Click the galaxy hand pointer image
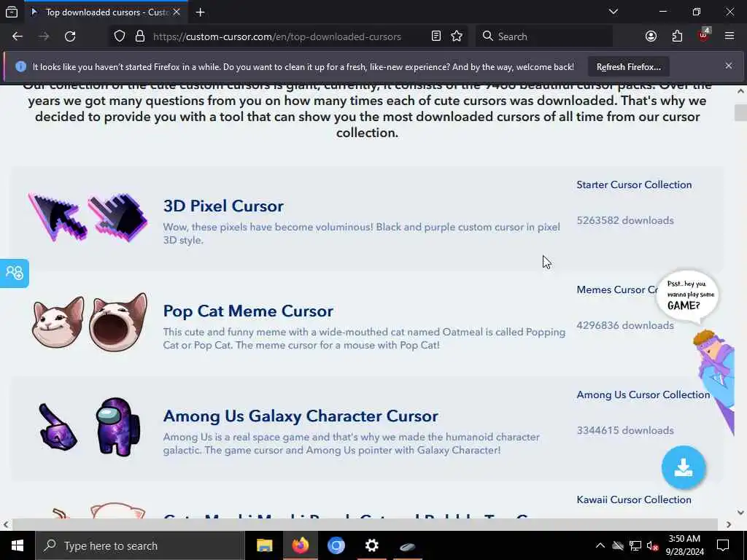 (x=57, y=427)
